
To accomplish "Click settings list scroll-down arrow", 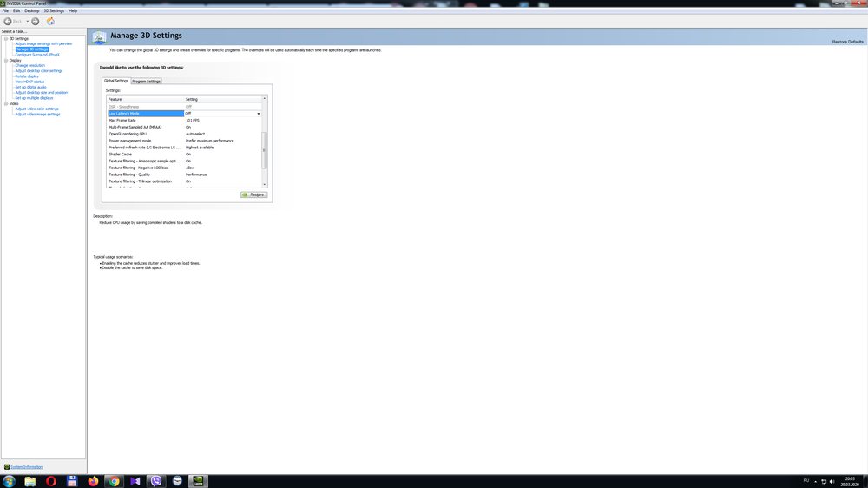I will (x=265, y=184).
